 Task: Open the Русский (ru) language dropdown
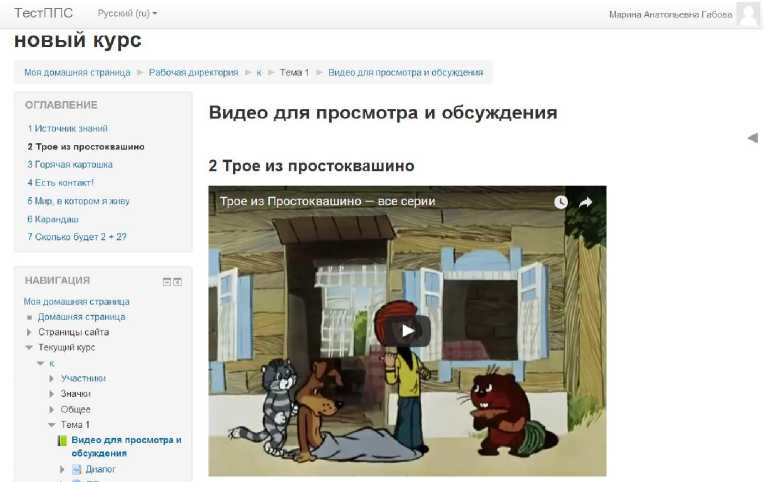tap(127, 13)
